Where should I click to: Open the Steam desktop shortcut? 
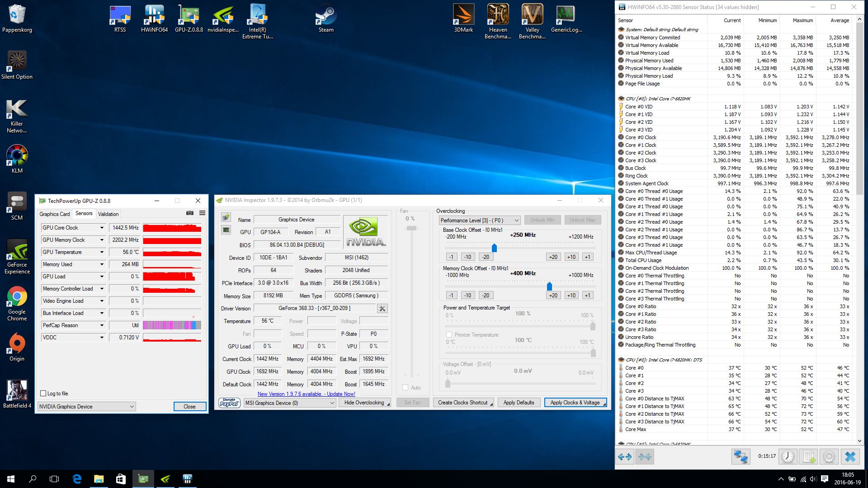[326, 19]
